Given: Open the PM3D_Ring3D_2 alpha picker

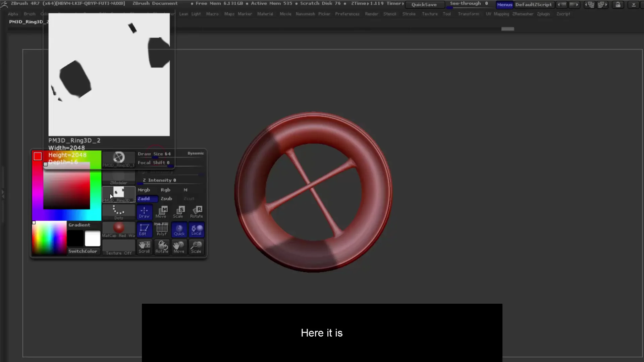Looking at the screenshot, I should 118,195.
